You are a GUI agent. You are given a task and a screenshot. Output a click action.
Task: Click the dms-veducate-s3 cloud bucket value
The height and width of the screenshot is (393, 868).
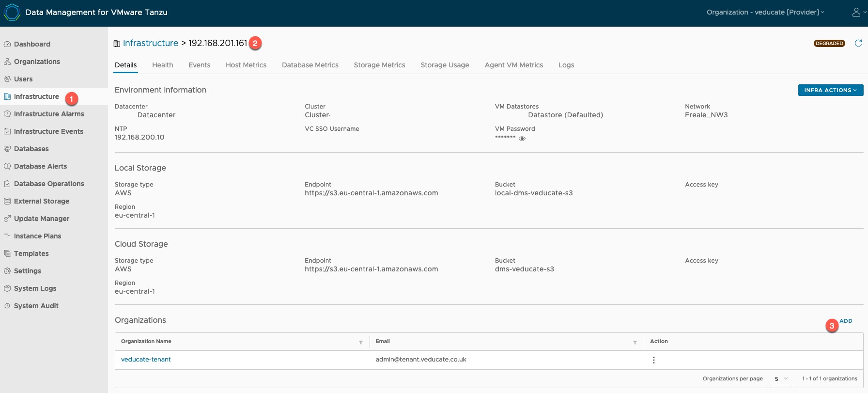525,269
